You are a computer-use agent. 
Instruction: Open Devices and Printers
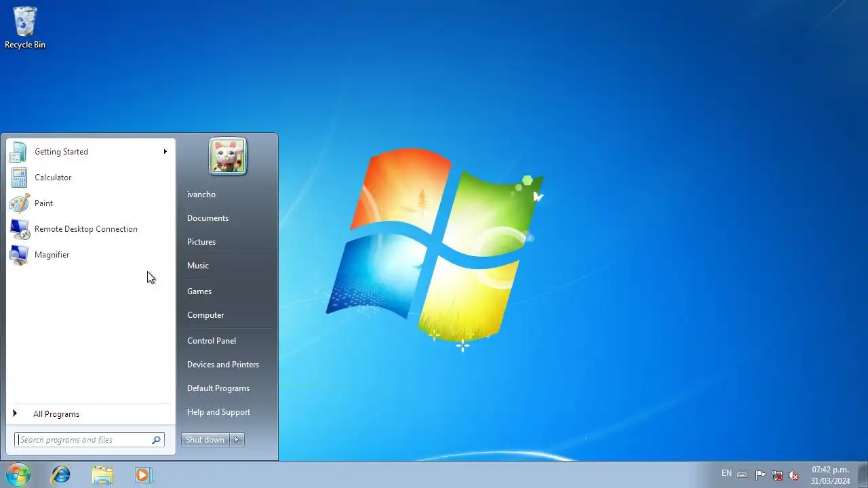(x=223, y=365)
